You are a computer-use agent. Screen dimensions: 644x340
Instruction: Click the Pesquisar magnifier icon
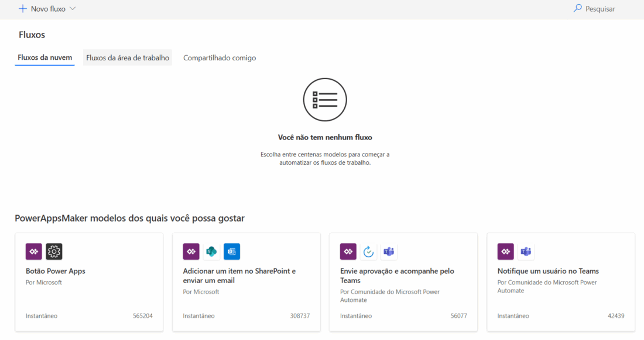[577, 8]
